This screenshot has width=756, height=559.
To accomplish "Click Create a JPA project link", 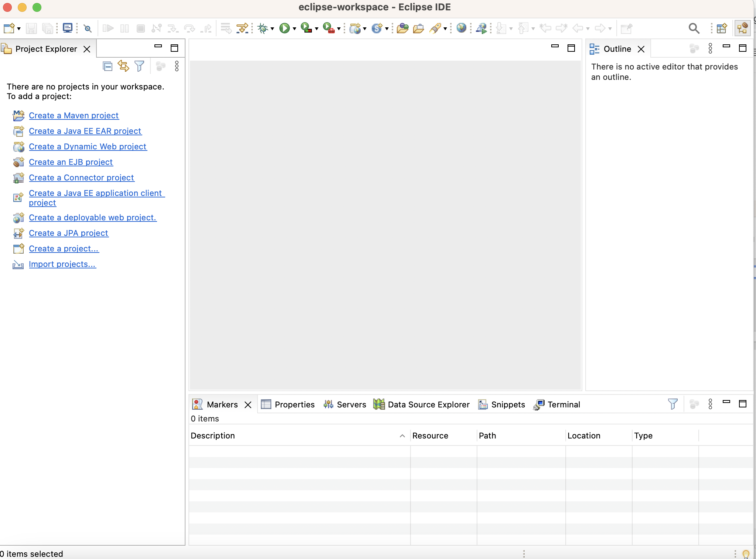I will click(68, 233).
